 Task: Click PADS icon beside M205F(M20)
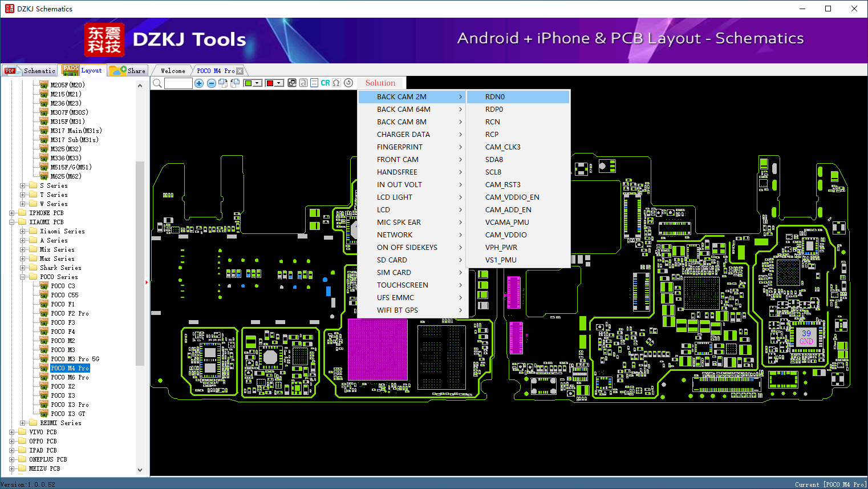(x=44, y=85)
